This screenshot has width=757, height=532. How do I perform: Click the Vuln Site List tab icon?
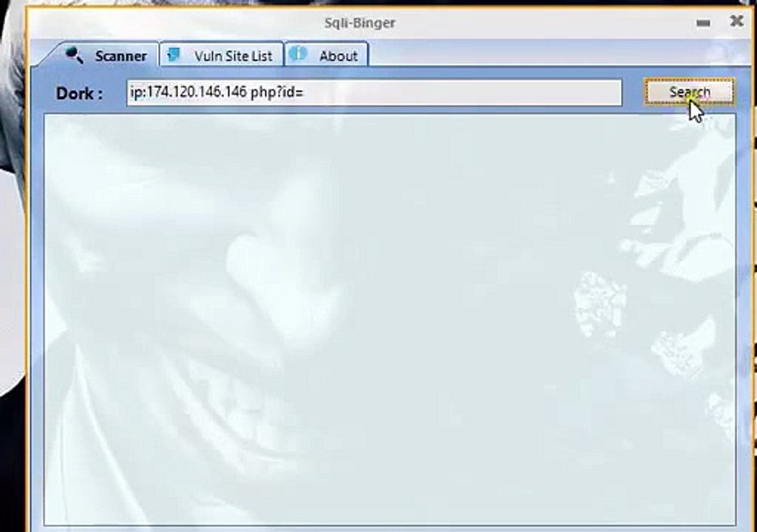pyautogui.click(x=174, y=55)
